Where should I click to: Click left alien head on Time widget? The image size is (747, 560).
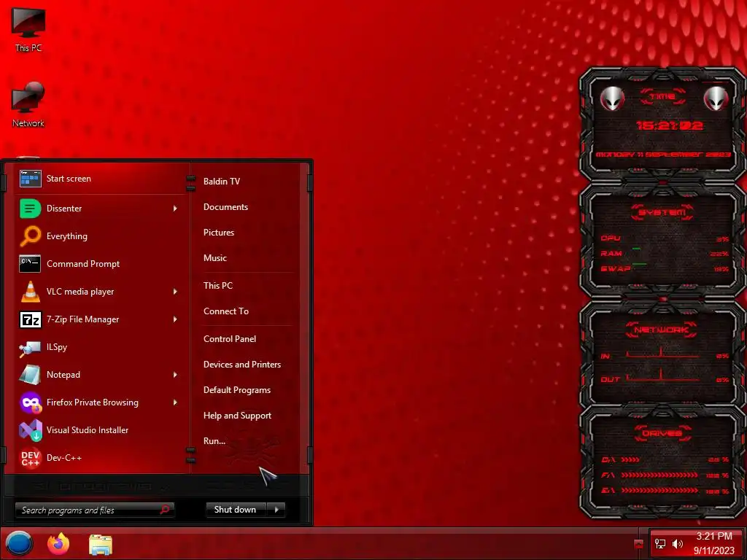click(612, 98)
